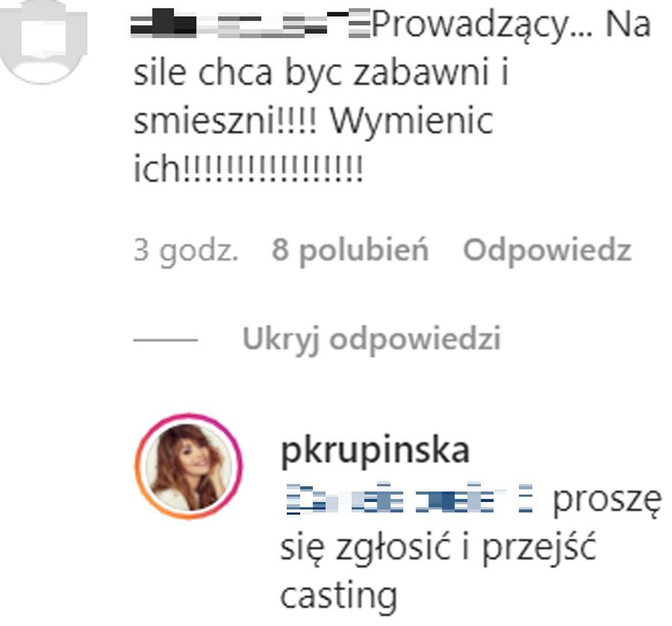Open the 3 godz. timestamp link
The height and width of the screenshot is (626, 672).
pos(186,251)
